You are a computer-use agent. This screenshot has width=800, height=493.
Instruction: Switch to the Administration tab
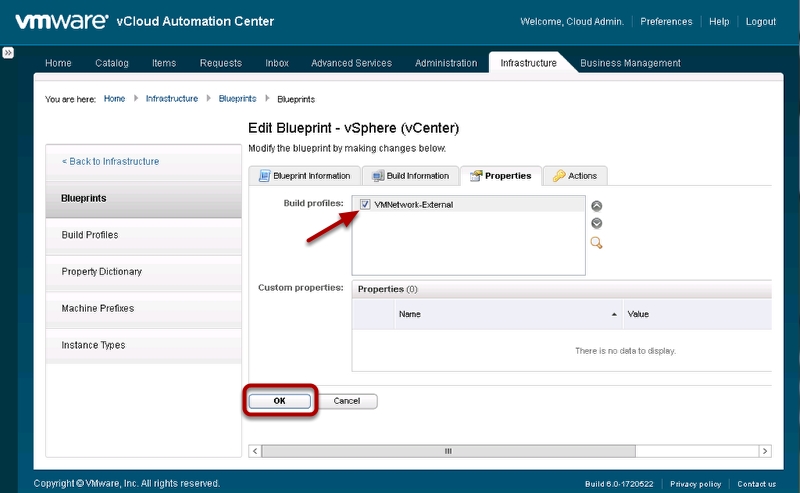[446, 63]
